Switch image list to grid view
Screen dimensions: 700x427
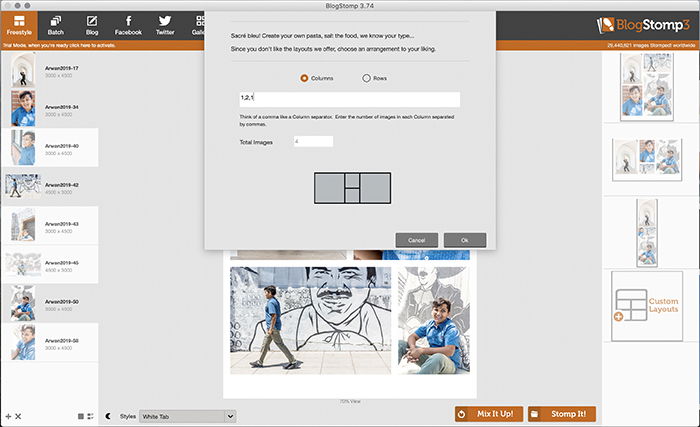(80, 415)
